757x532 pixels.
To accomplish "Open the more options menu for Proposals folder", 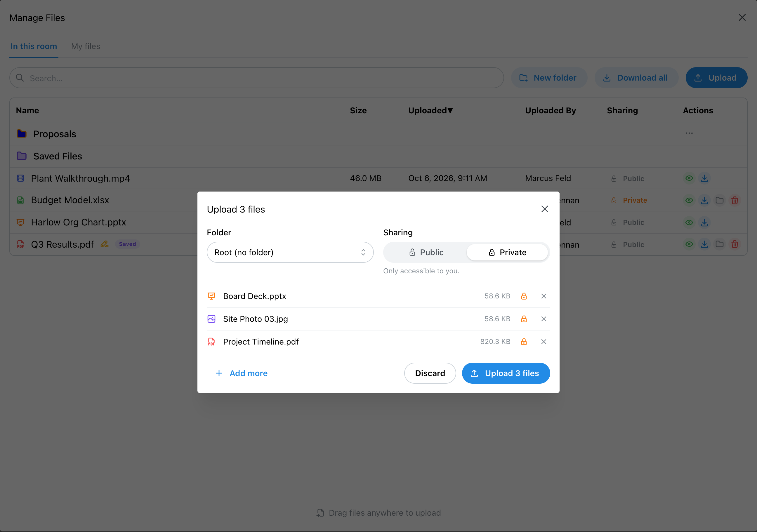I will [689, 133].
